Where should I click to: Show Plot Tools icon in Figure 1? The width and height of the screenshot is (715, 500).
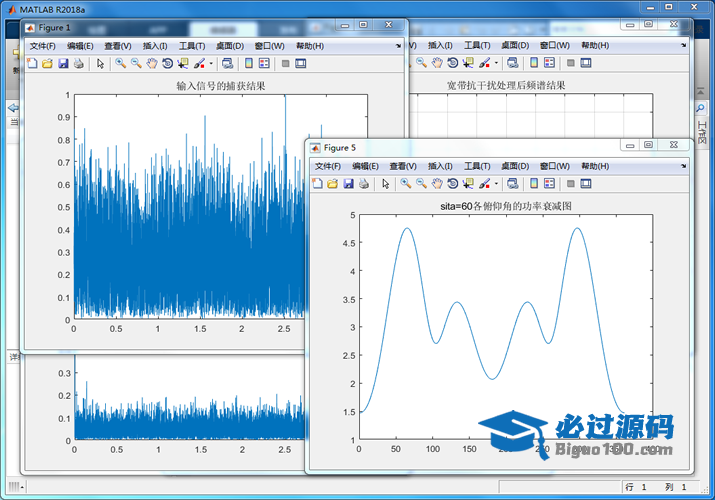tap(301, 63)
